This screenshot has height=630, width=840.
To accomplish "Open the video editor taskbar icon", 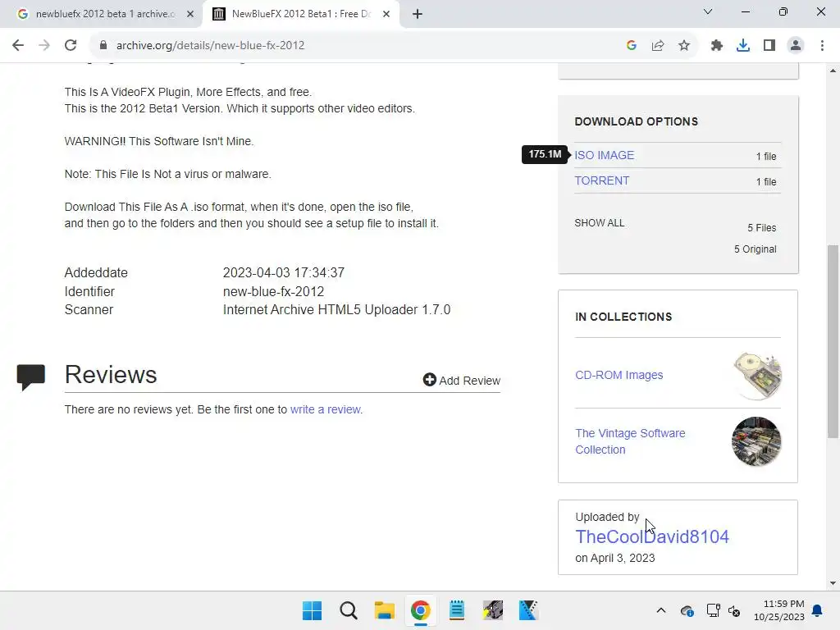I will tap(492, 610).
